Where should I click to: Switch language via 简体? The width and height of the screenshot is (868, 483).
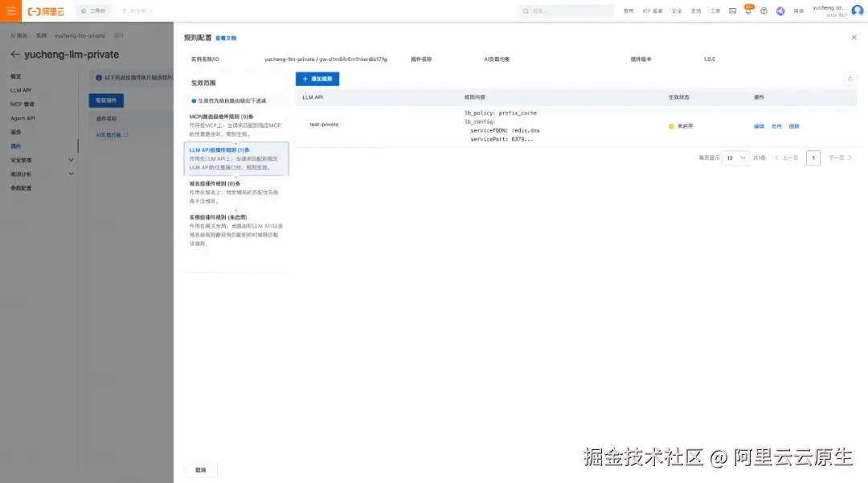point(798,11)
